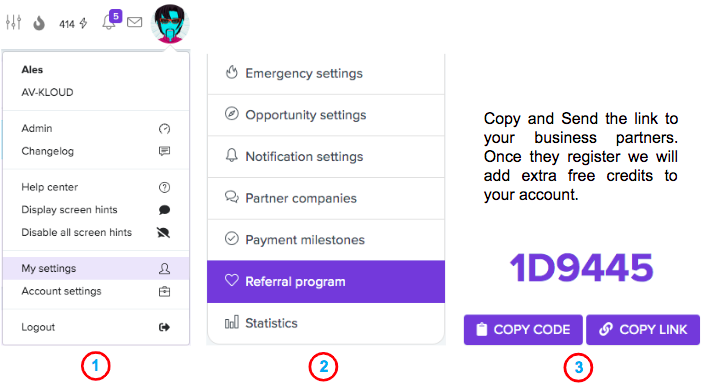Click the COPY LINK button

tap(643, 330)
